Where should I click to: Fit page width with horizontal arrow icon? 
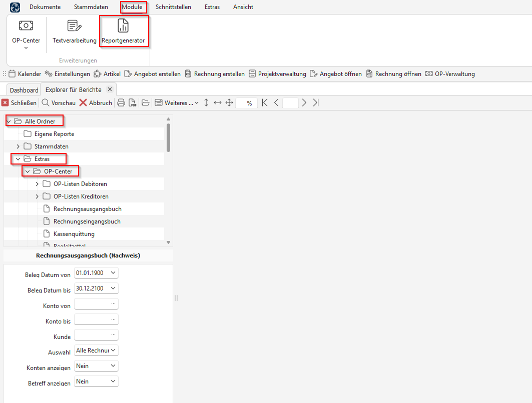[218, 102]
